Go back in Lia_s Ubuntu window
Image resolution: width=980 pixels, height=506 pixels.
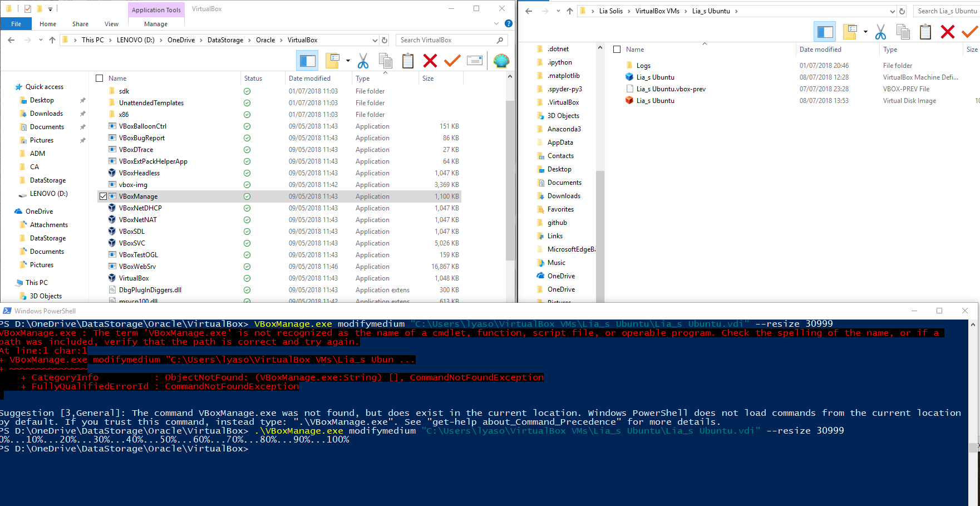coord(529,11)
